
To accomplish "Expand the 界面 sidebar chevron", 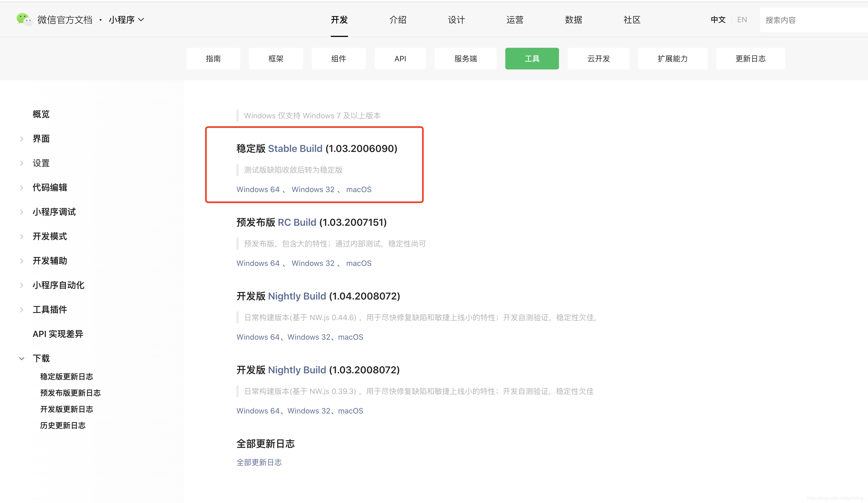I will coord(22,139).
